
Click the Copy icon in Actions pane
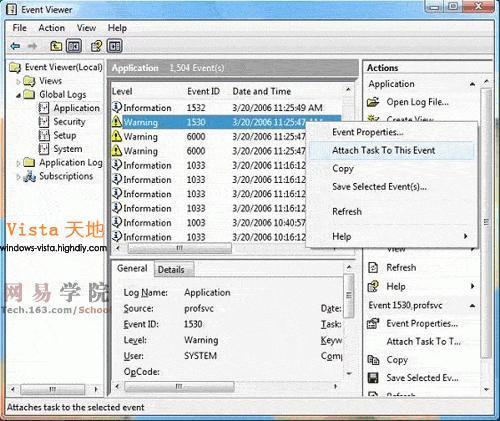373,360
